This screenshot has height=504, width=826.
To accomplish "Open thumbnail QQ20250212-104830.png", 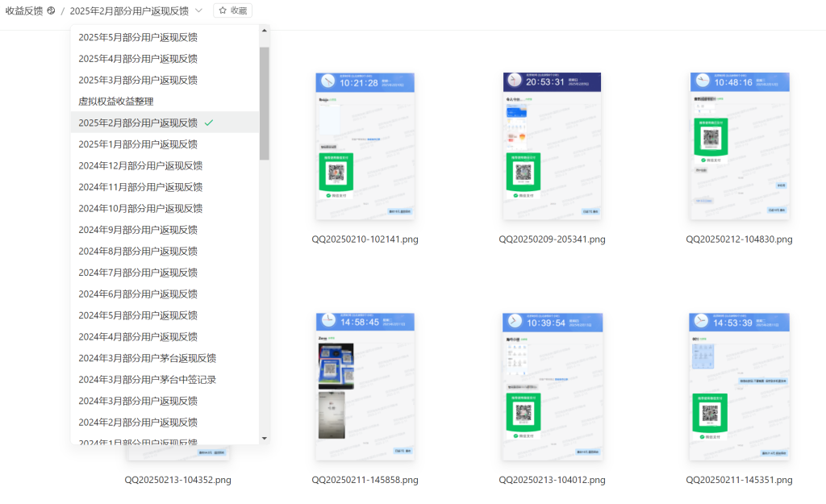I will click(x=740, y=146).
